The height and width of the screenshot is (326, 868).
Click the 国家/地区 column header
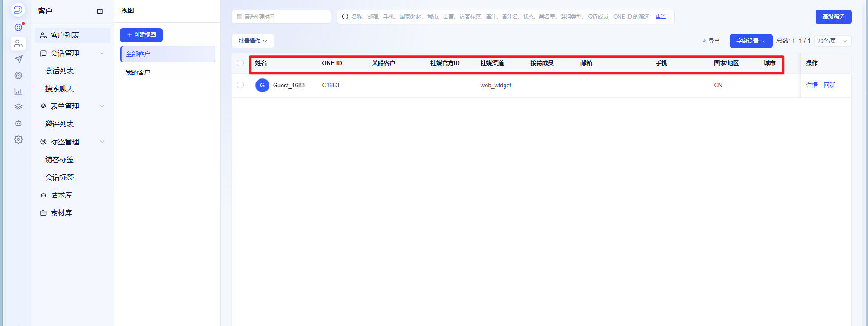pyautogui.click(x=726, y=63)
